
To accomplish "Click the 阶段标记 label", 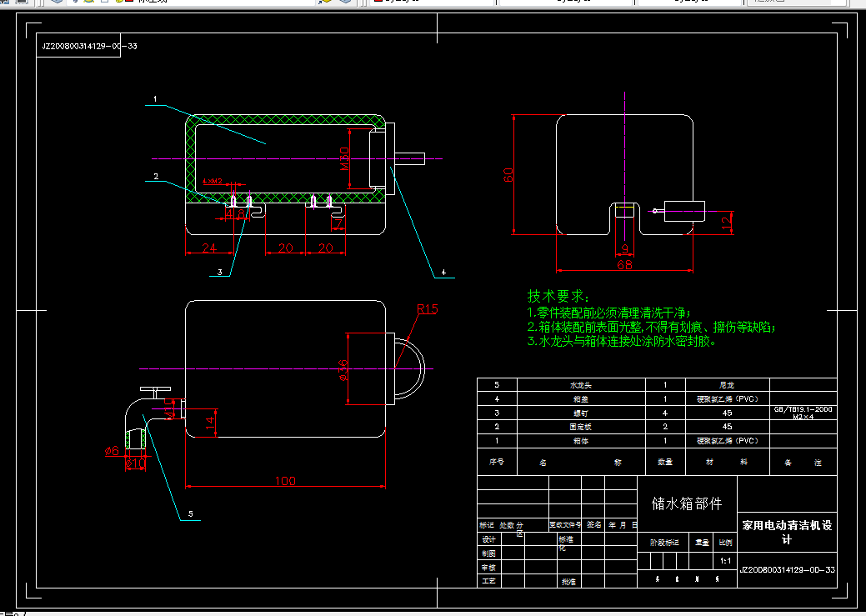I will tap(664, 543).
